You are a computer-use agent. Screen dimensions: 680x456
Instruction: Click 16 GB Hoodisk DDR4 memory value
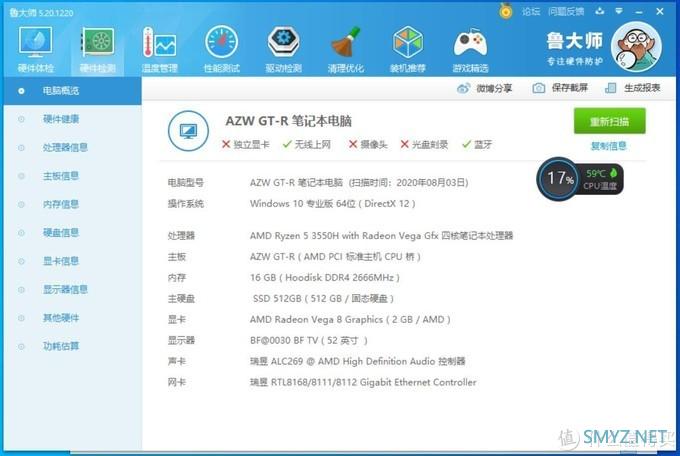pos(325,278)
